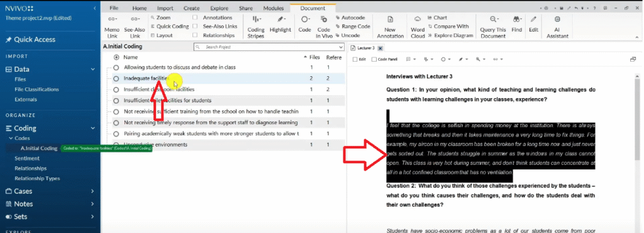Screen dimensions: 644x233
Task: Collapse the Codes tree node
Action: click(11, 139)
